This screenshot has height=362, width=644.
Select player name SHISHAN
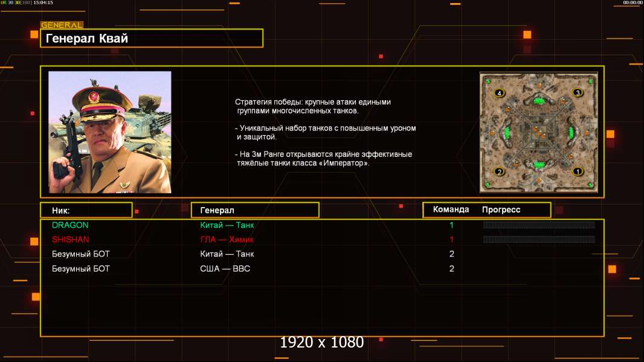click(x=70, y=240)
